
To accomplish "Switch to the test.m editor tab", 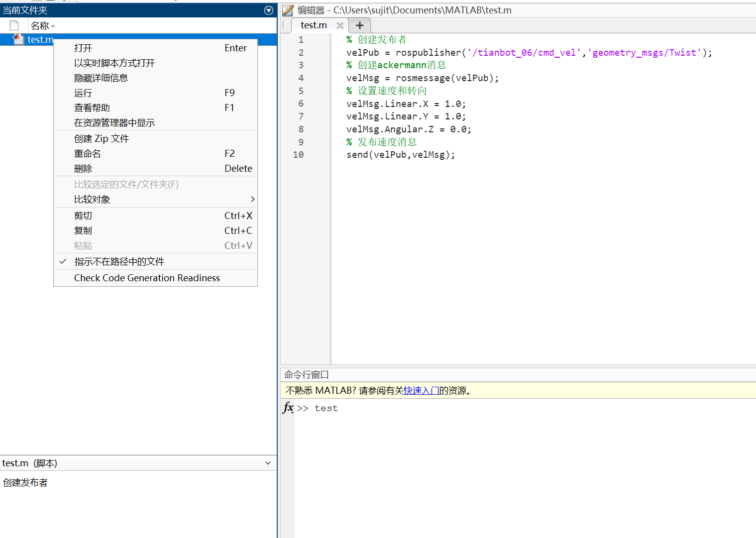I will [x=314, y=25].
